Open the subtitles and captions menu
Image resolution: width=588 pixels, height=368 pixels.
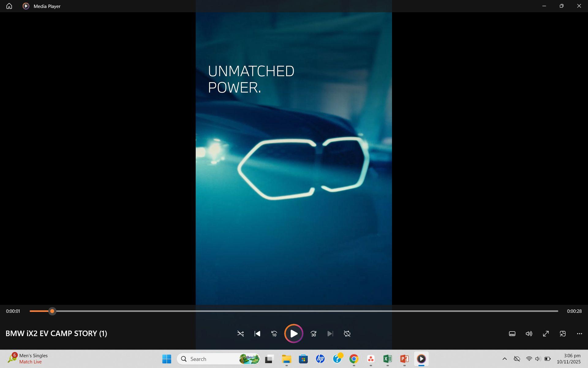coord(512,334)
